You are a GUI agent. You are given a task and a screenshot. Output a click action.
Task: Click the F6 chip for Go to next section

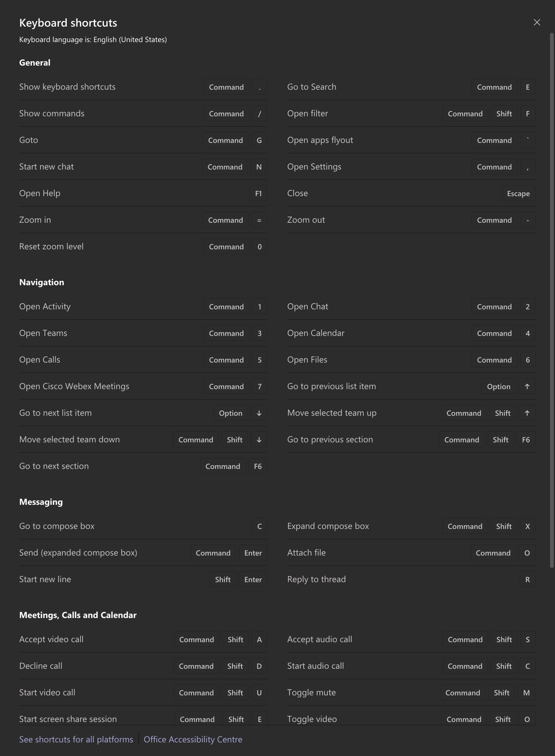258,466
